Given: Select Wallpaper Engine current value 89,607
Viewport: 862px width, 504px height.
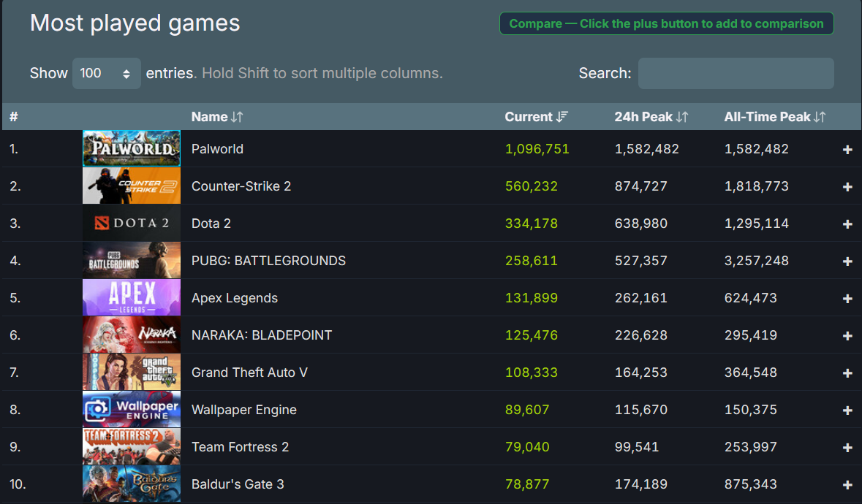Looking at the screenshot, I should (x=527, y=410).
